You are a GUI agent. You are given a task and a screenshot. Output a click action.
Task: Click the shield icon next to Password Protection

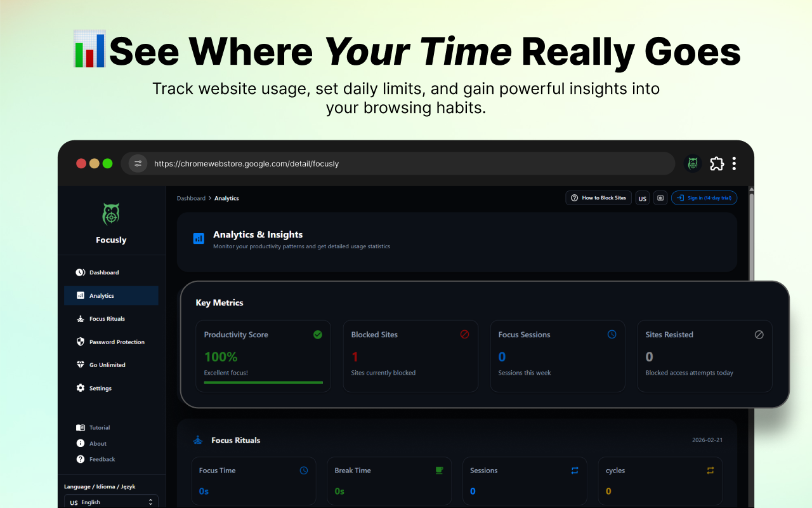[81, 342]
